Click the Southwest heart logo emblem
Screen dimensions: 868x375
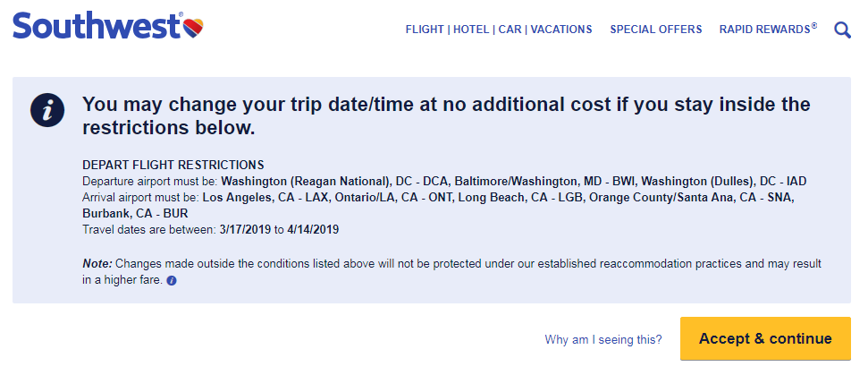click(x=193, y=25)
